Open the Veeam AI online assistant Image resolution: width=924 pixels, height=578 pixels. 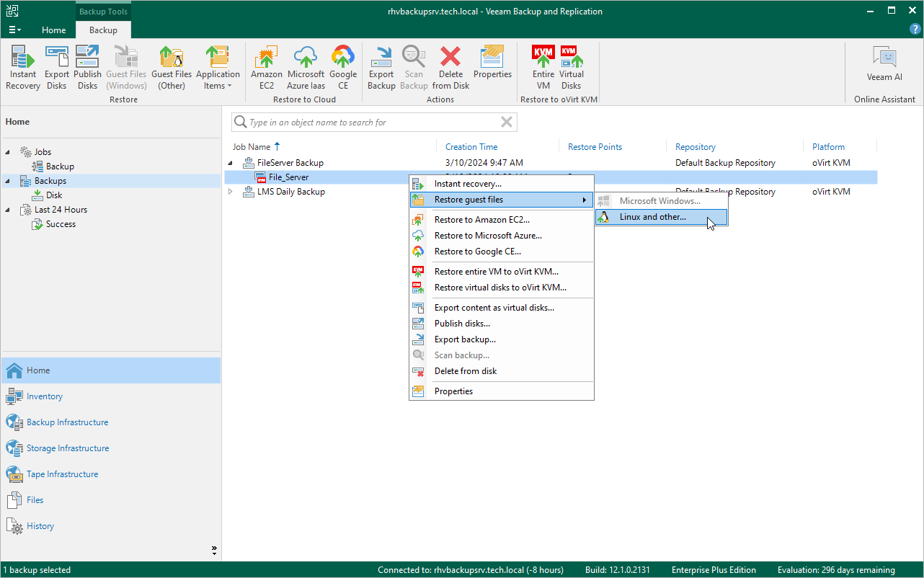[884, 63]
